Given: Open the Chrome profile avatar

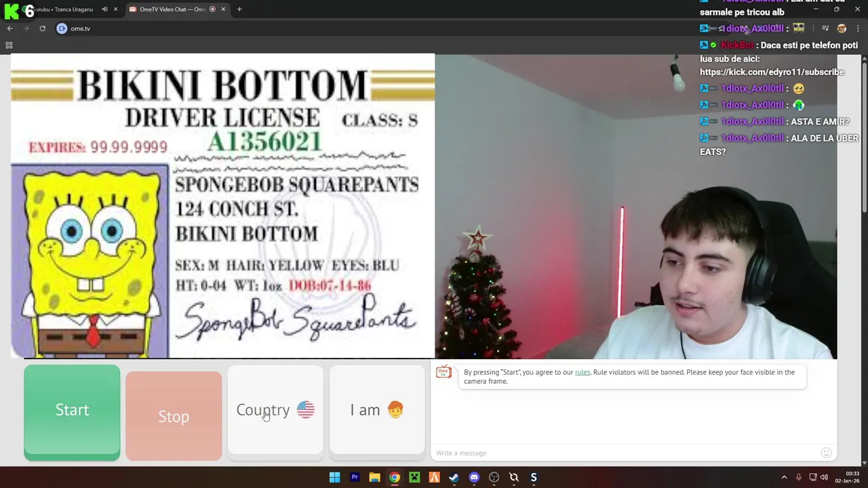Looking at the screenshot, I should point(842,28).
